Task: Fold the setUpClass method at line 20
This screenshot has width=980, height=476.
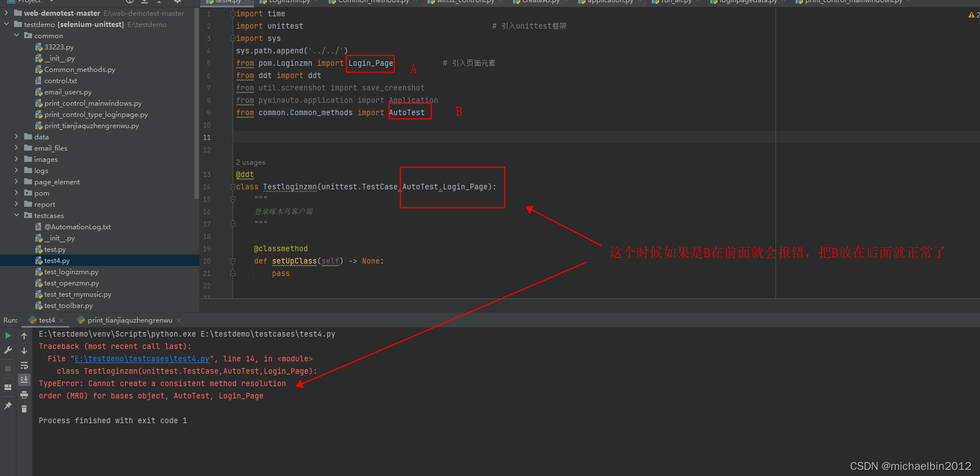Action: pyautogui.click(x=233, y=261)
